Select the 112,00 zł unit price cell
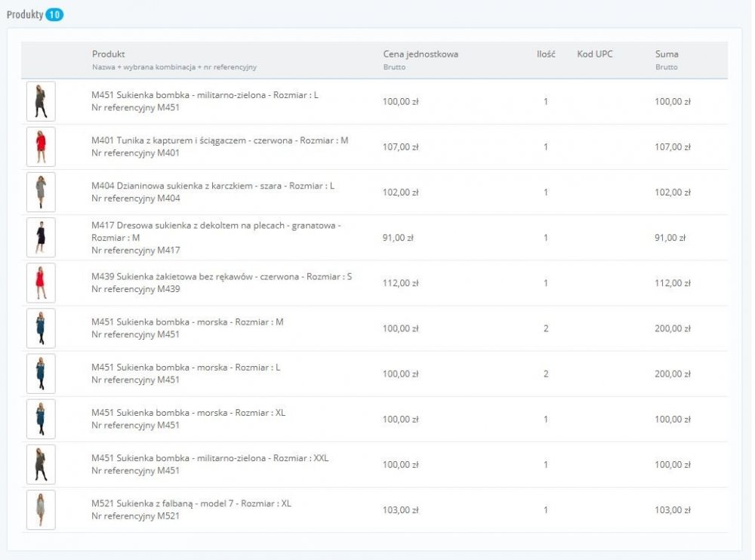 (401, 283)
